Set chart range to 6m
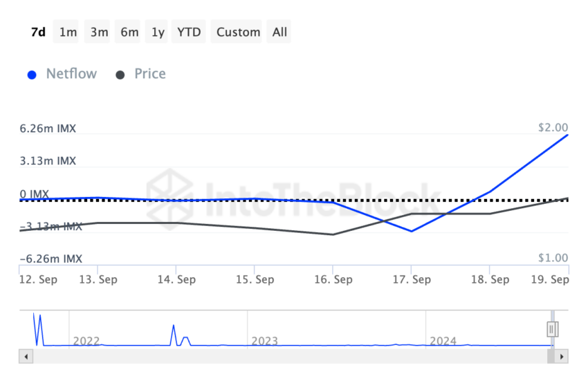Image resolution: width=588 pixels, height=392 pixels. pos(129,32)
